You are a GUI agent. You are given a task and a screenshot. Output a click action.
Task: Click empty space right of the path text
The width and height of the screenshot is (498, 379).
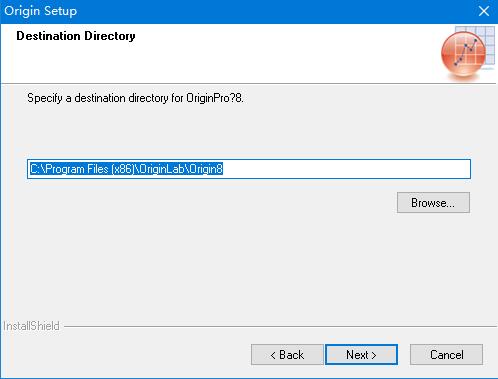click(x=347, y=169)
